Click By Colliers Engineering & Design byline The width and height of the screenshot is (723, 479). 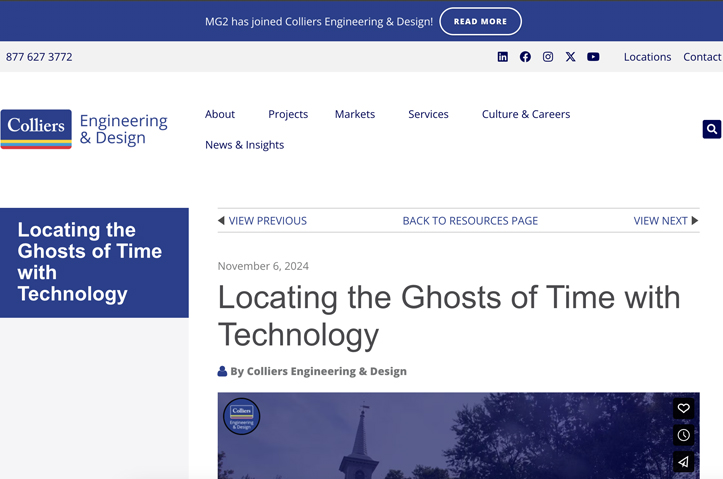click(319, 371)
